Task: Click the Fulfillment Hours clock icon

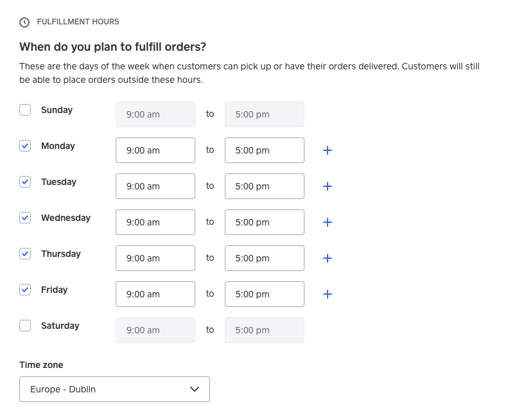Action: pos(24,22)
